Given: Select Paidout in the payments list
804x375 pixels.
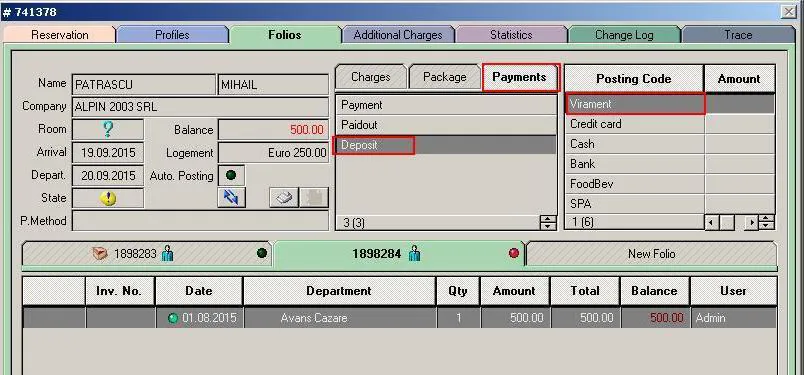Looking at the screenshot, I should click(x=446, y=125).
